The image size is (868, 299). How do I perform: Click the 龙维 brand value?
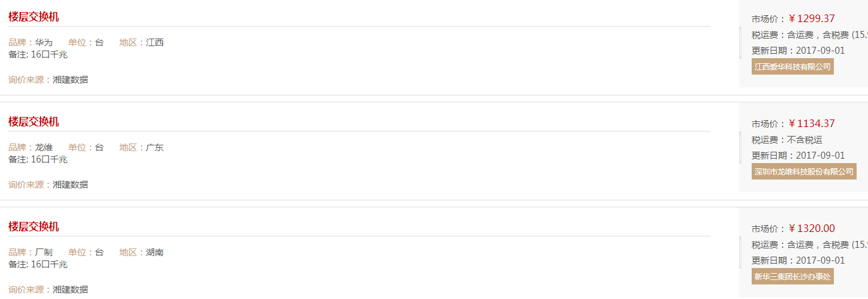(x=44, y=147)
